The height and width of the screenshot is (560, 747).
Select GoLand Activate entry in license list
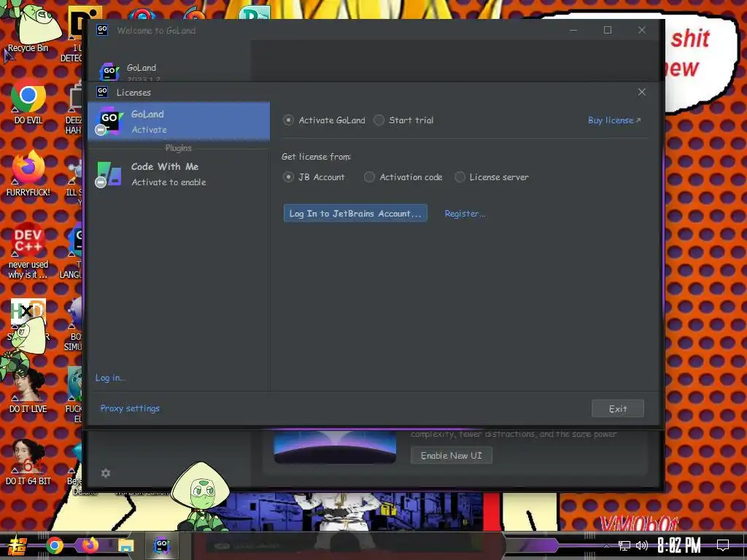tap(179, 122)
